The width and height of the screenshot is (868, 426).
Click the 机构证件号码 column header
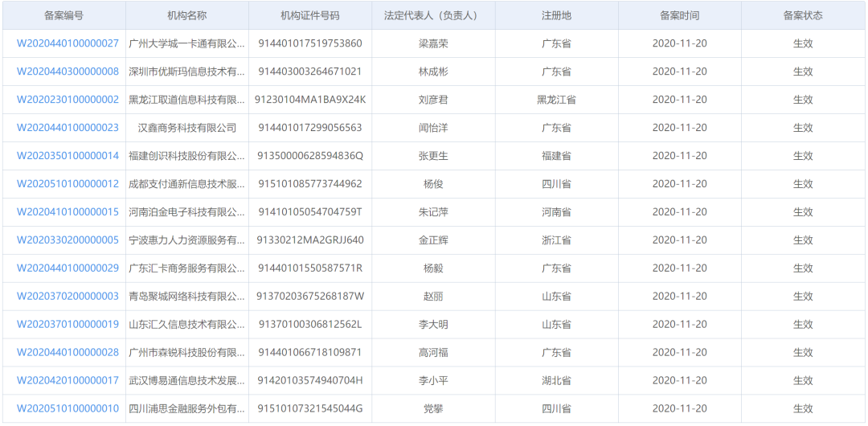click(x=310, y=15)
